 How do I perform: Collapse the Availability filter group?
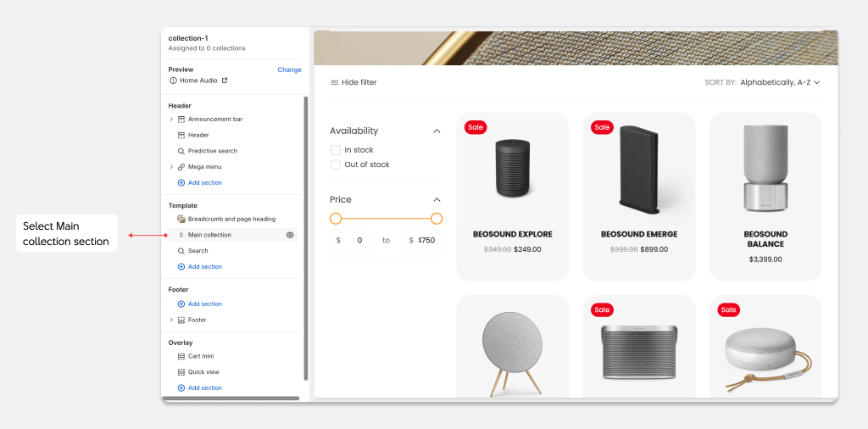pyautogui.click(x=437, y=131)
